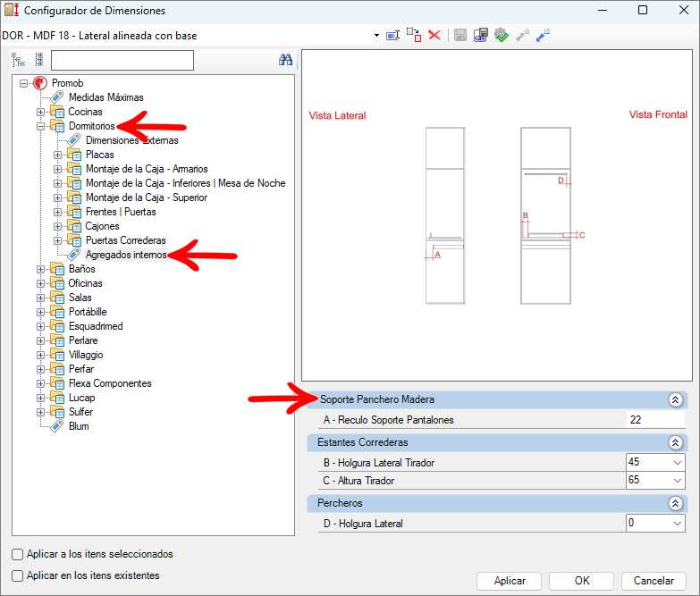Click the collapse all tree icon

(x=39, y=60)
